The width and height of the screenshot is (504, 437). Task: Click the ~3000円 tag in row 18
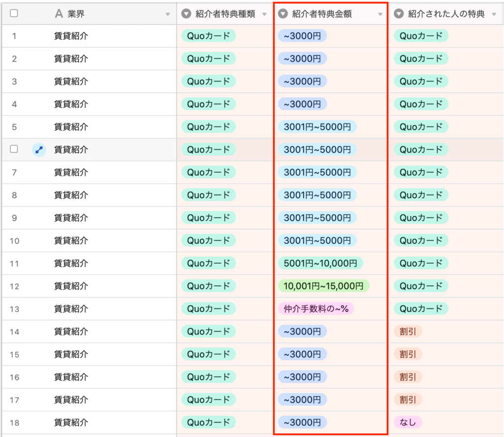pos(303,422)
